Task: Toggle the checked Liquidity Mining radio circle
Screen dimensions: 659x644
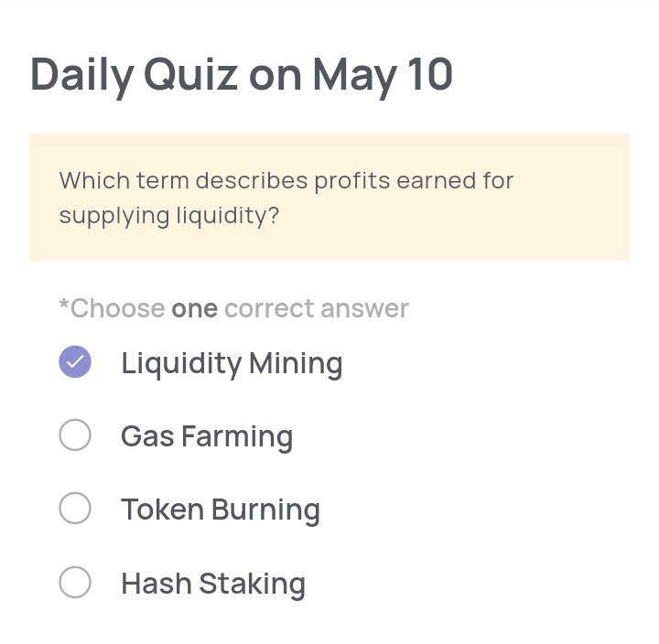Action: coord(75,361)
